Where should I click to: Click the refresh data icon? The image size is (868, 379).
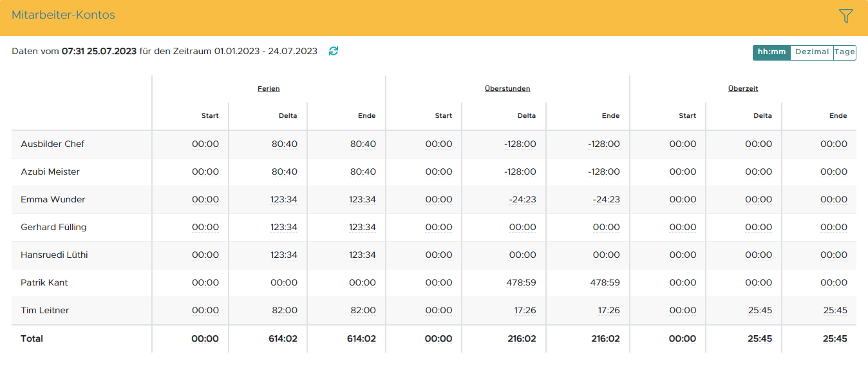[333, 51]
